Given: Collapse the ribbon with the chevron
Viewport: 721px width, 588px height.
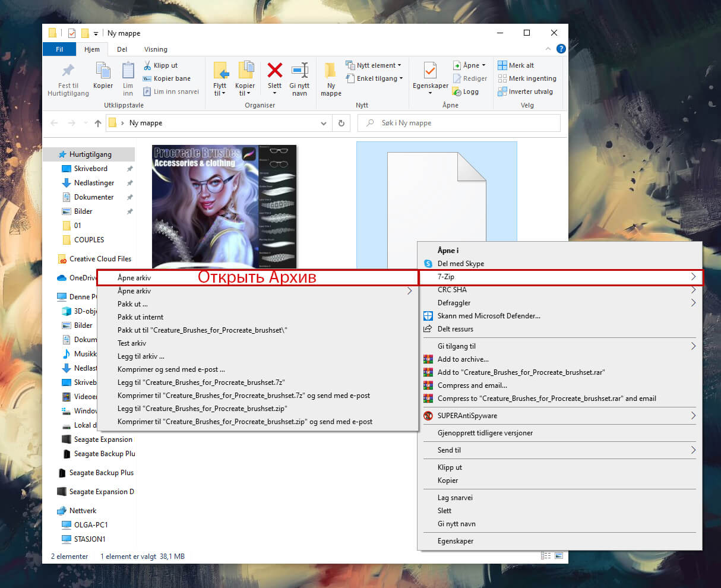Looking at the screenshot, I should coord(548,49).
